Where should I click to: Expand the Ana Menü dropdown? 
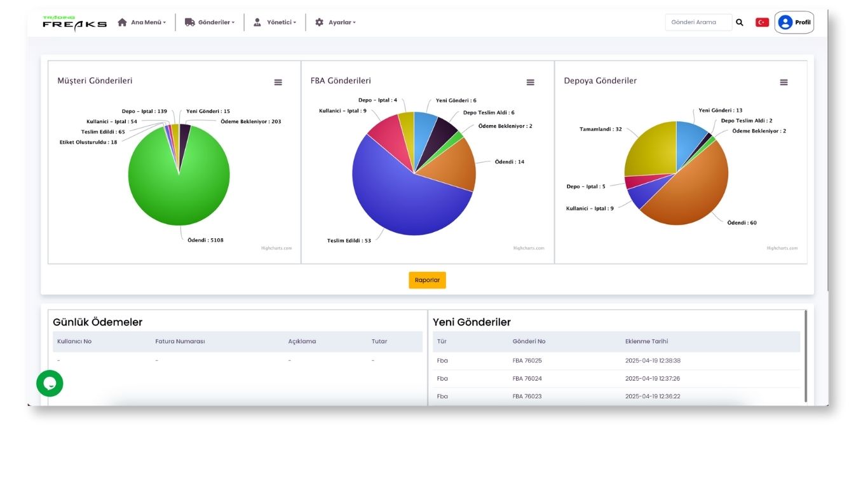(142, 22)
